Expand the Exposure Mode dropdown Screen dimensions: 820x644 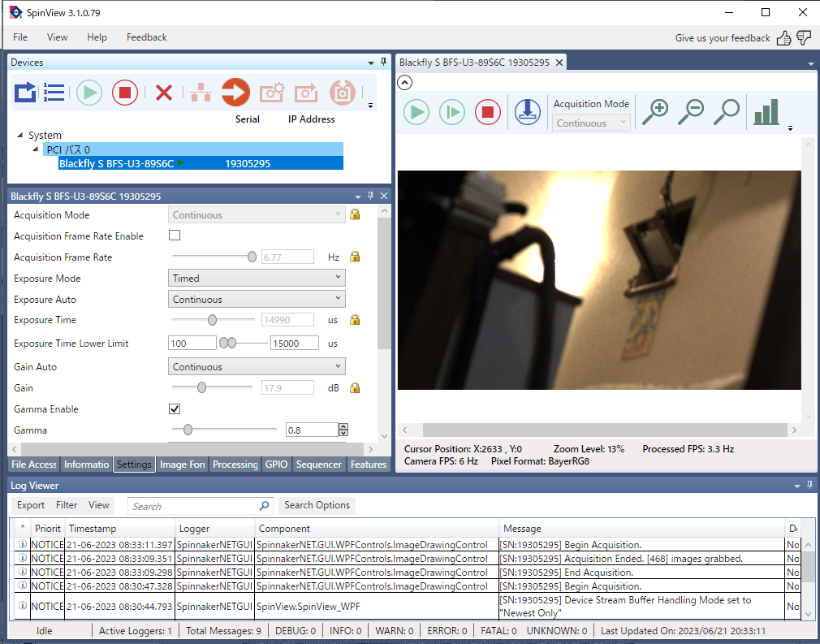257,279
